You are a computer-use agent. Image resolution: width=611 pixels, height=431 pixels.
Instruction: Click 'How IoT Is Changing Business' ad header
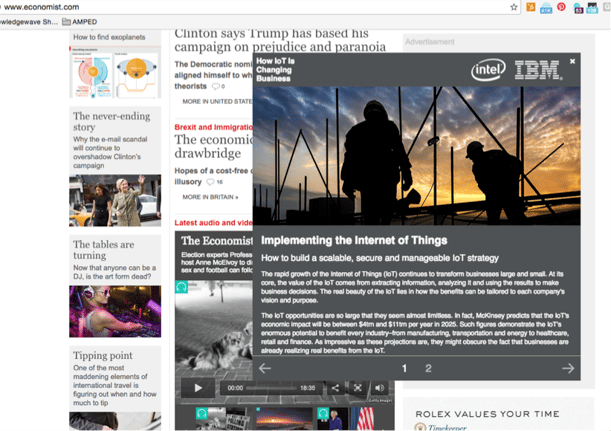coord(275,70)
